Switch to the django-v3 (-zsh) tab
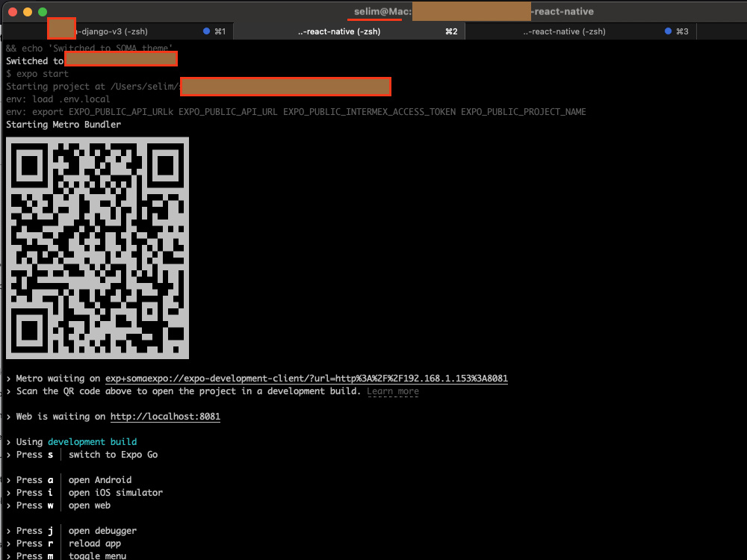This screenshot has height=560, width=747. (118, 31)
